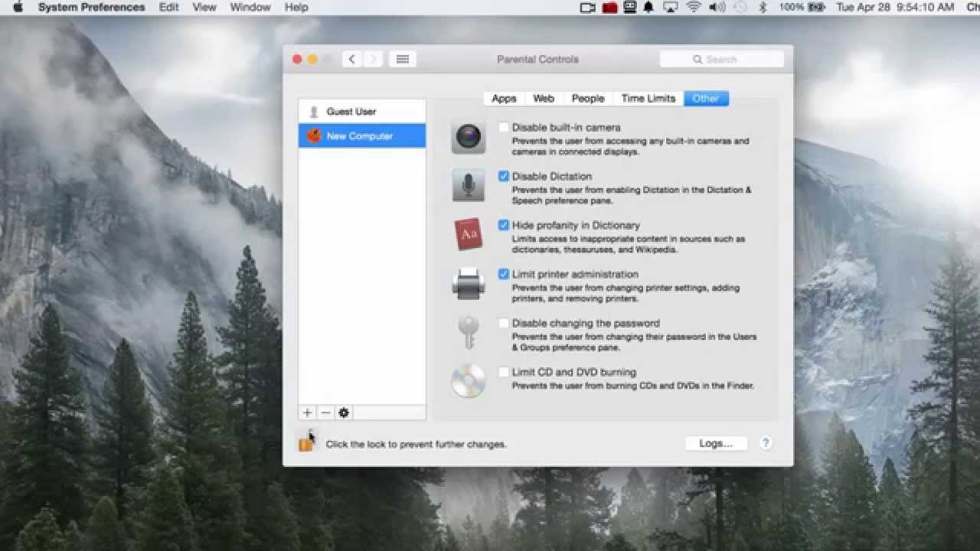Check Limit CD and DVD burning
This screenshot has height=551, width=980.
pyautogui.click(x=503, y=373)
